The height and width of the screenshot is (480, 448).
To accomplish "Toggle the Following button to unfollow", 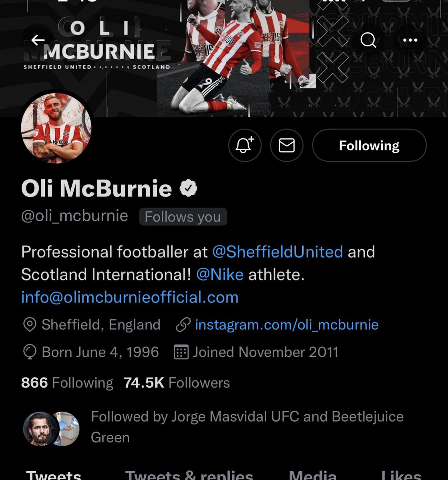I will (369, 145).
